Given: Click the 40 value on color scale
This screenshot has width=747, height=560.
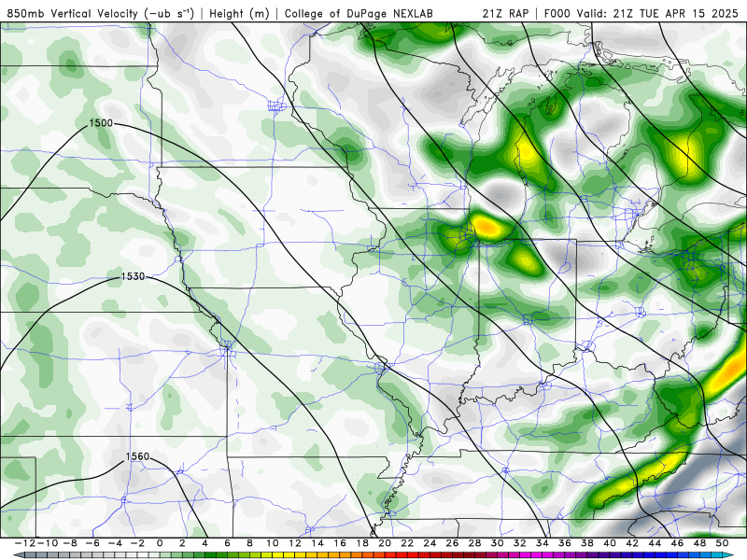Looking at the screenshot, I should point(610,543).
